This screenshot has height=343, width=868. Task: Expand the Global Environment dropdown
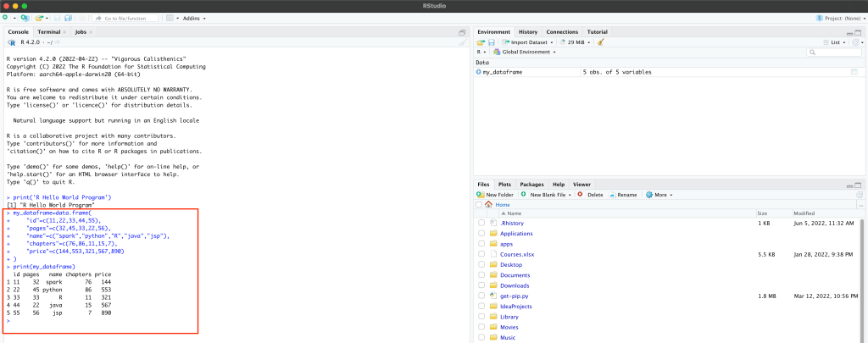[x=526, y=52]
